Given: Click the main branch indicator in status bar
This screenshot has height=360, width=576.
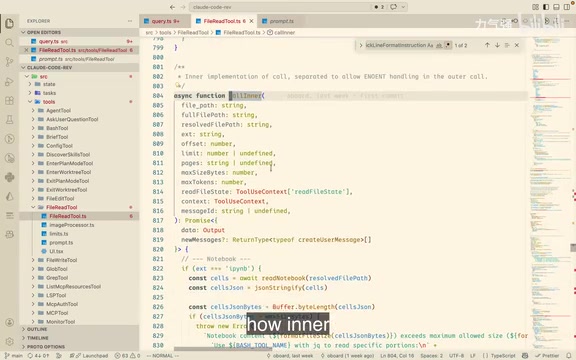Looking at the screenshot, I should [14, 356].
